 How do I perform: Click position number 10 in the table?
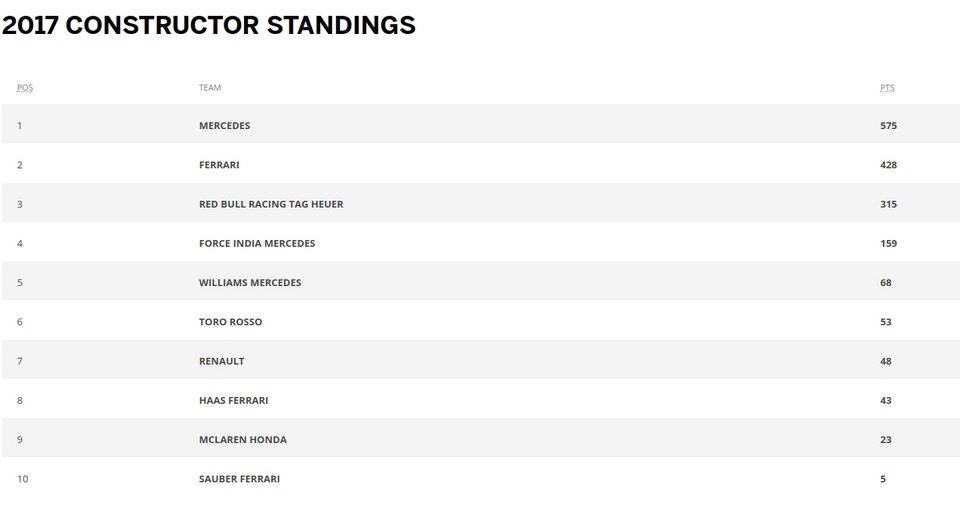(x=23, y=479)
